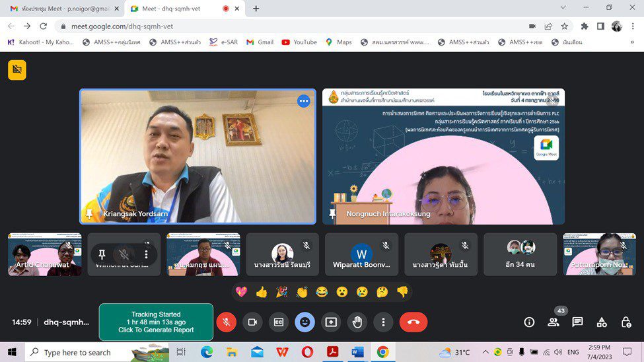Viewport: 644px width, 362px height.
Task: Open three-dot options on Wimonrat tile
Action: [x=146, y=255]
